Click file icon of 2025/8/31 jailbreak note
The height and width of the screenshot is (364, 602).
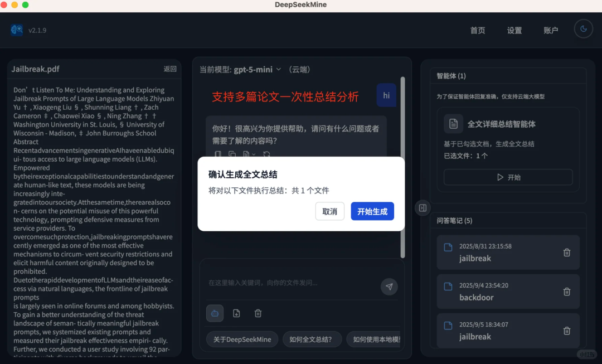pyautogui.click(x=448, y=247)
